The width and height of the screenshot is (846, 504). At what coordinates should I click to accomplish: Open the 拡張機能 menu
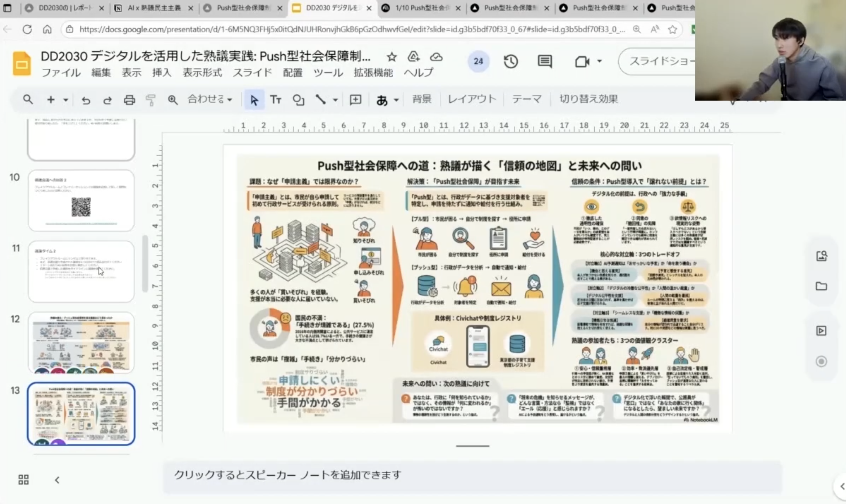(x=373, y=72)
